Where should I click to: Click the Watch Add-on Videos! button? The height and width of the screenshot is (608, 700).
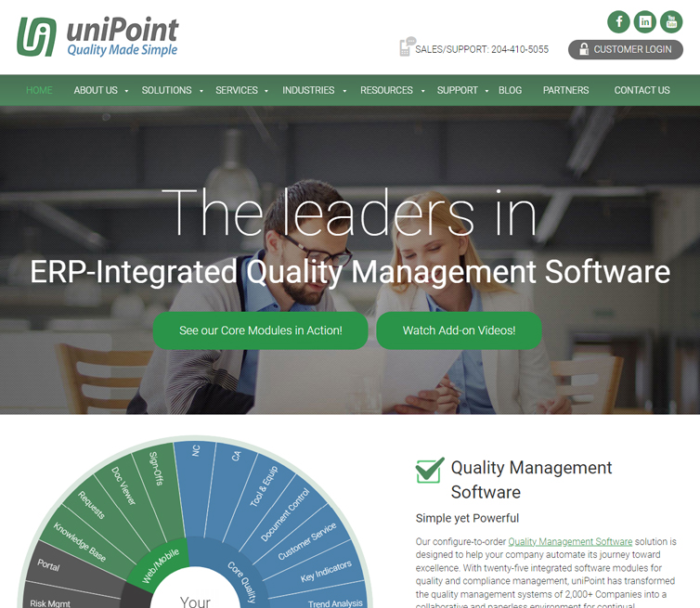click(x=459, y=330)
